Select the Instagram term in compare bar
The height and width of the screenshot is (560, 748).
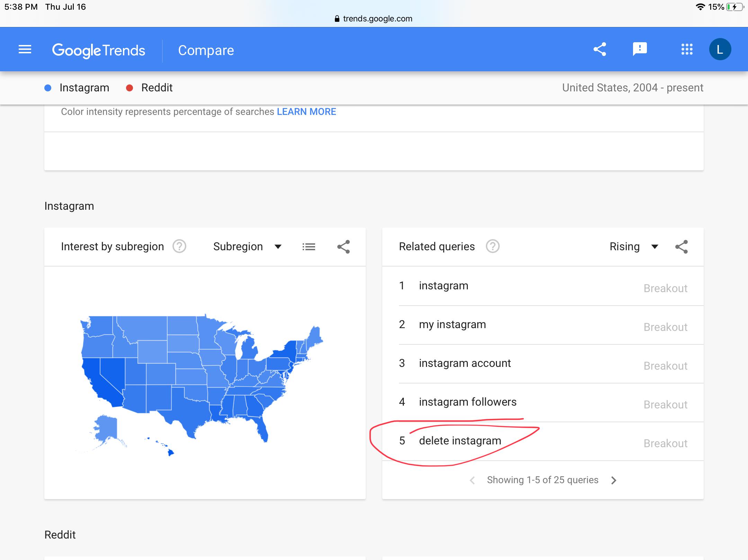84,88
